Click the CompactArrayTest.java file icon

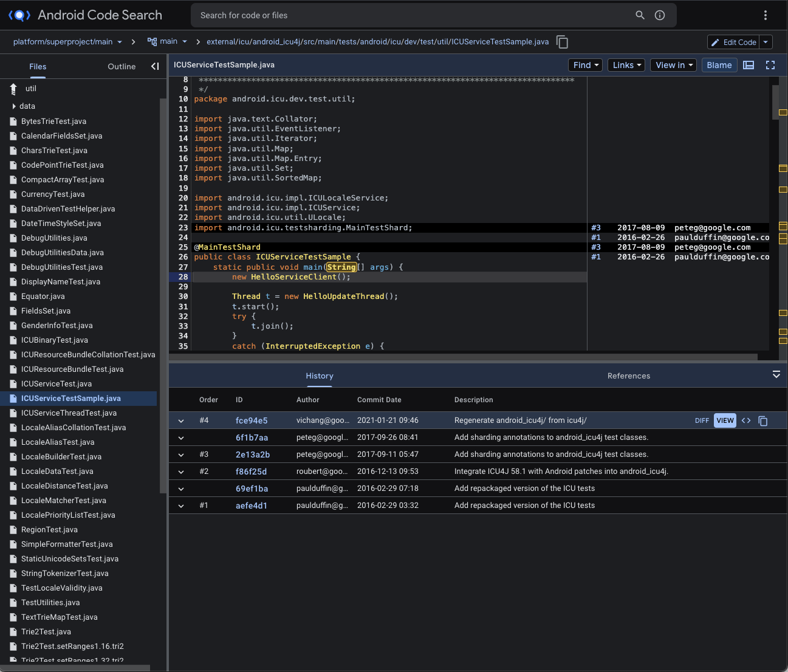coord(13,180)
